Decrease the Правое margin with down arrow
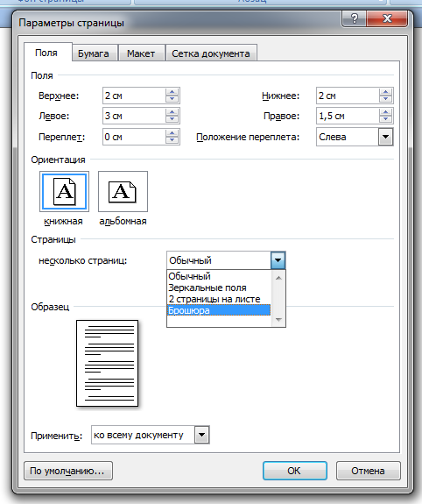 (x=385, y=119)
